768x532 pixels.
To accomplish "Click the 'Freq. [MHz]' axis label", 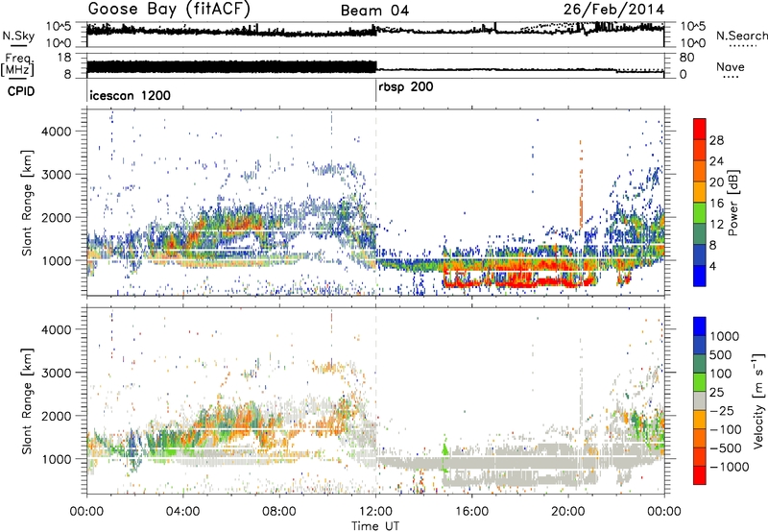I will [x=17, y=65].
